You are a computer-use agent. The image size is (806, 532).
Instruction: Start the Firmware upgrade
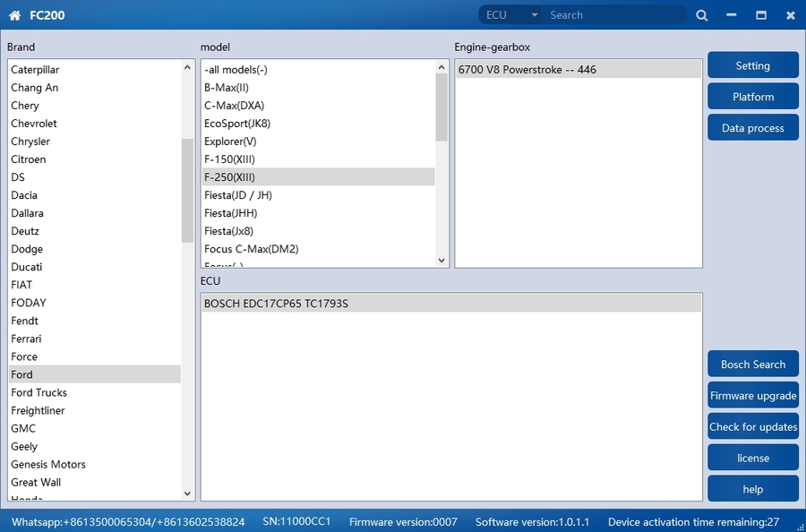point(752,396)
